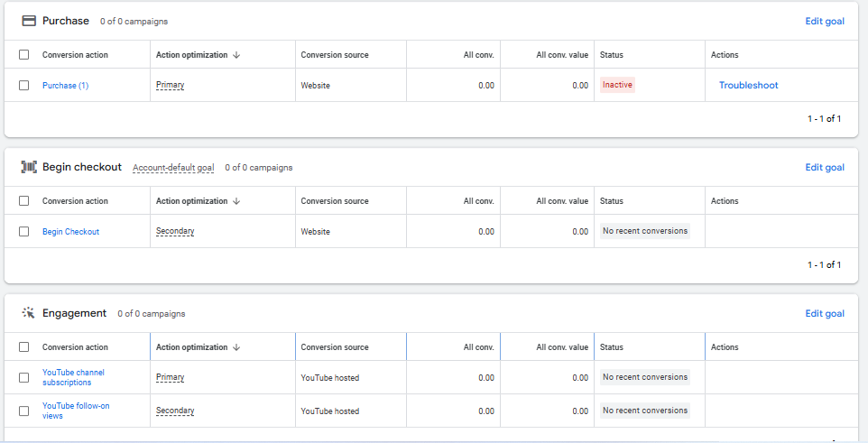Screen dimensions: 868x443
Task: Open Primary optimization dropdown for YouTube channel subscriptions
Action: [170, 378]
